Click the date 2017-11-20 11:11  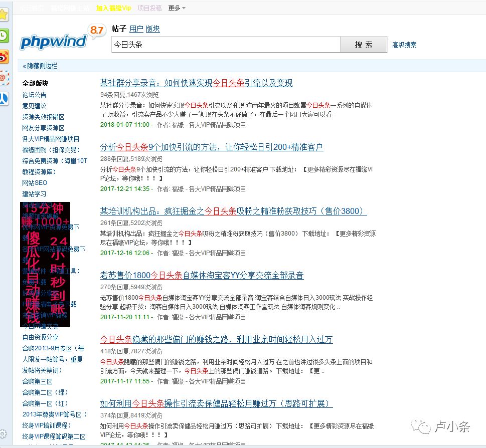pyautogui.click(x=125, y=317)
